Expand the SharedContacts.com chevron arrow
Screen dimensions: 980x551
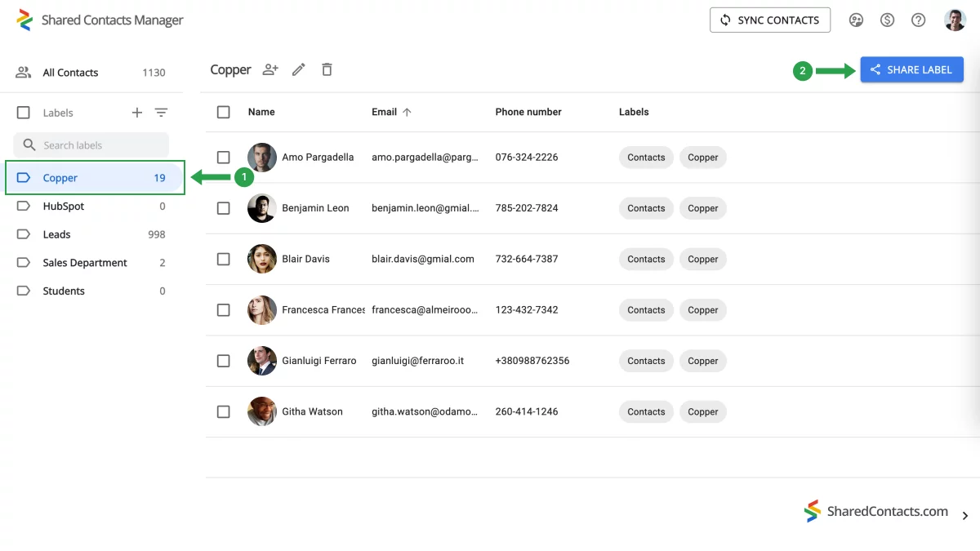coord(965,516)
